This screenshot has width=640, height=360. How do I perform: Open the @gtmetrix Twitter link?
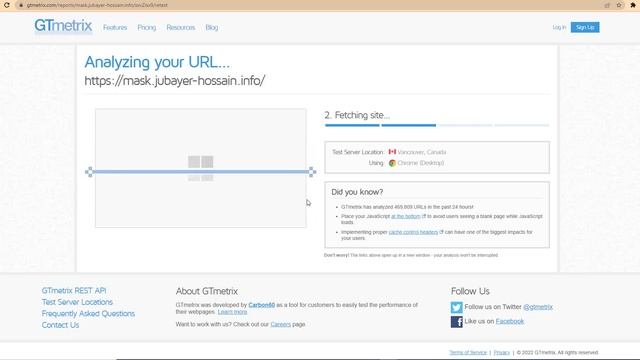click(x=538, y=307)
